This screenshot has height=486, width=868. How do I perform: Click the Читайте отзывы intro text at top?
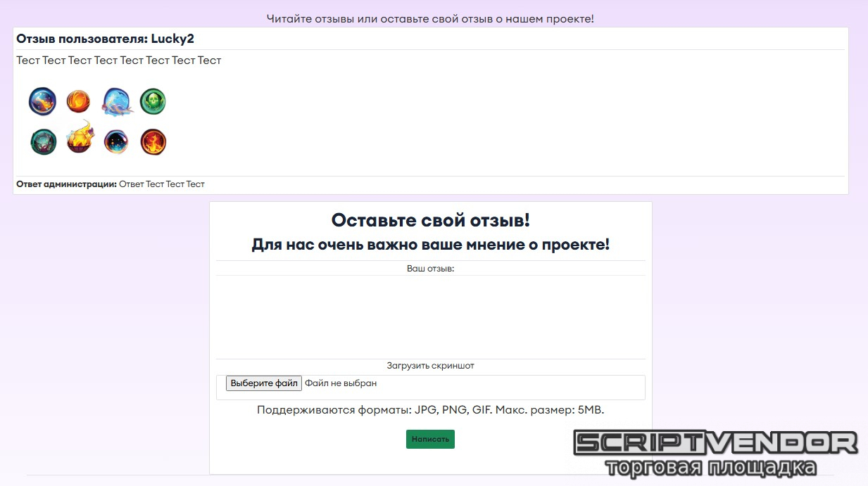pos(430,18)
